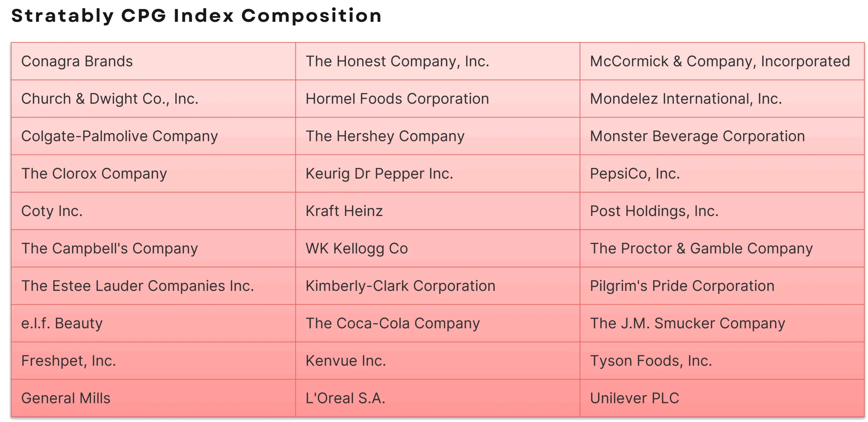Select The Coca-Cola Company entry
The height and width of the screenshot is (422, 868).
[393, 323]
